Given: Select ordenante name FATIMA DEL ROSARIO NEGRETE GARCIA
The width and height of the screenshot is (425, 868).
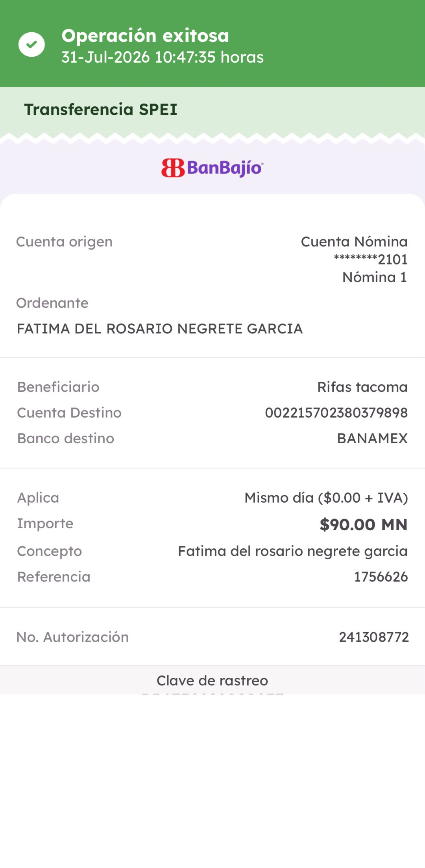Looking at the screenshot, I should (x=160, y=329).
